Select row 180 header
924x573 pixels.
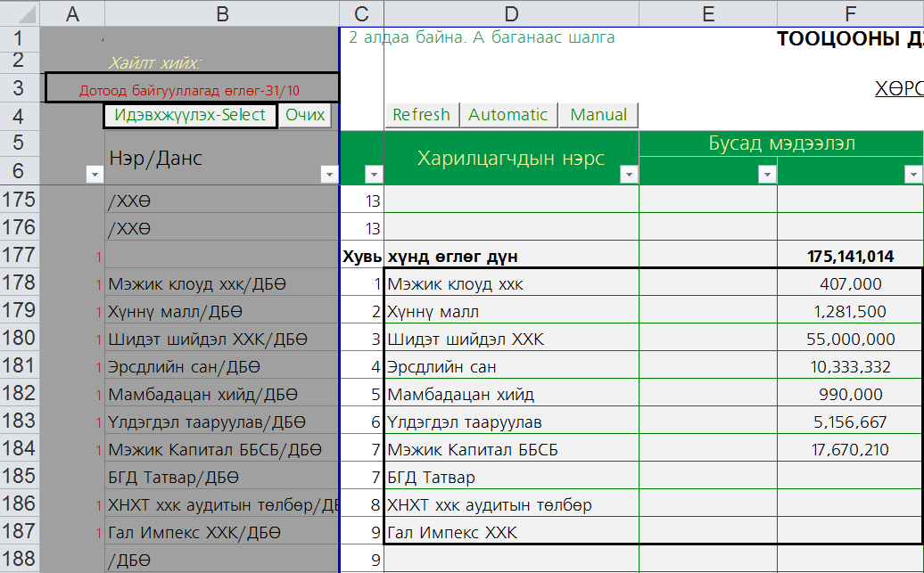pos(20,338)
